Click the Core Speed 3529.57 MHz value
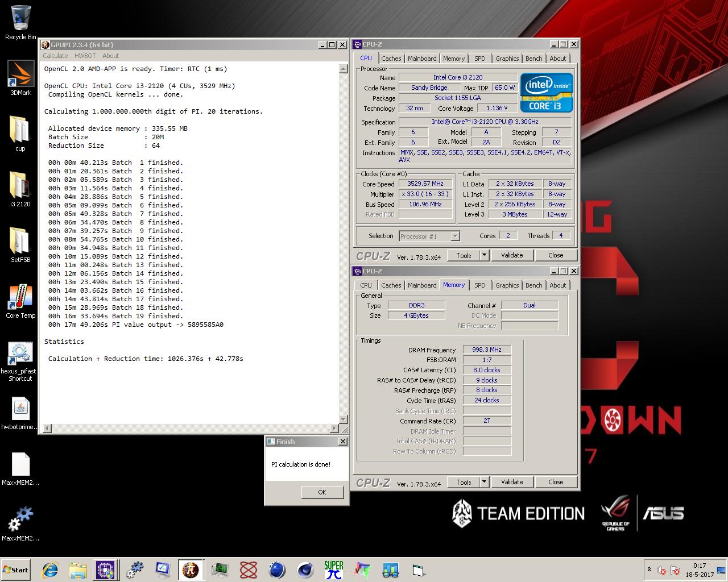 [x=425, y=184]
